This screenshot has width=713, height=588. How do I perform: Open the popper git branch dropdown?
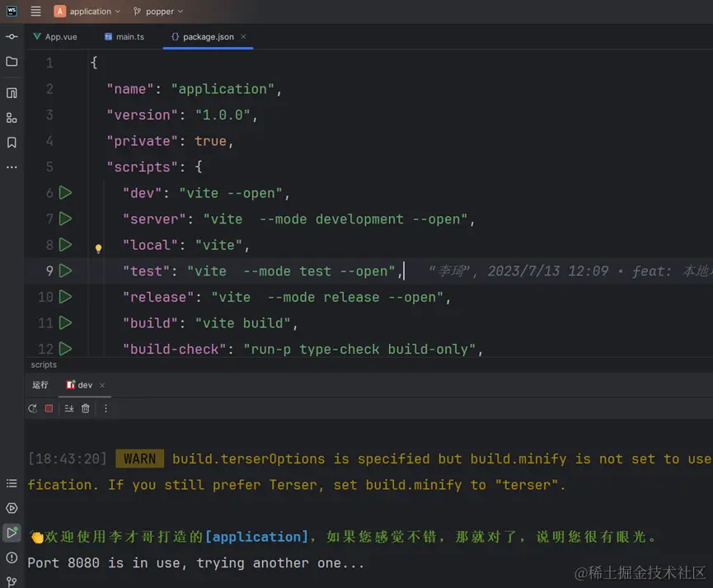[x=157, y=12]
